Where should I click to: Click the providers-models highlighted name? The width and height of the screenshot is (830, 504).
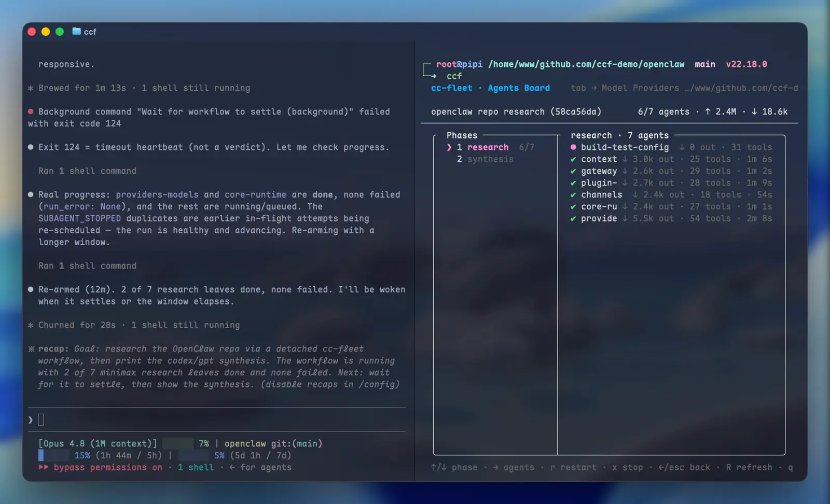coord(157,194)
